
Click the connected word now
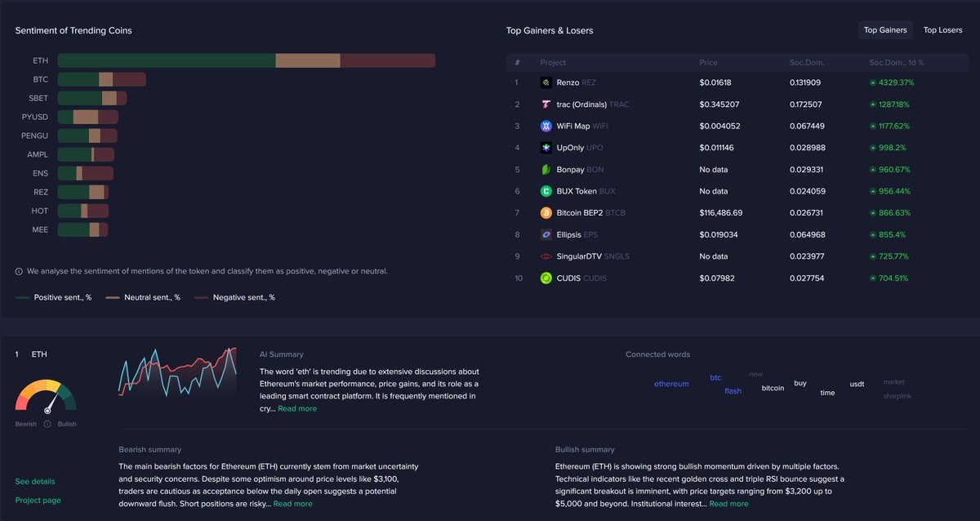[755, 374]
